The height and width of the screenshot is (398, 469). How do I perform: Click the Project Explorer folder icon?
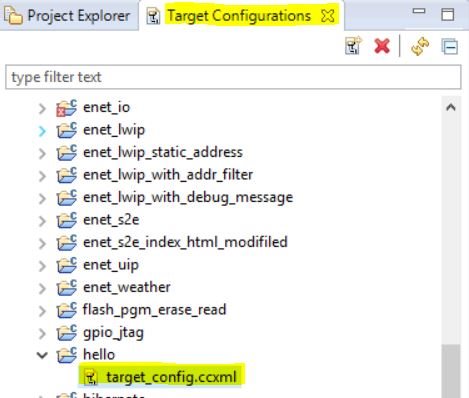point(13,16)
